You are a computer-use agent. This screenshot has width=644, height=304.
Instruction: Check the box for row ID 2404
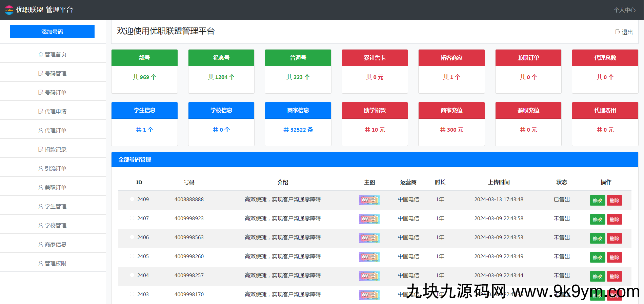132,275
